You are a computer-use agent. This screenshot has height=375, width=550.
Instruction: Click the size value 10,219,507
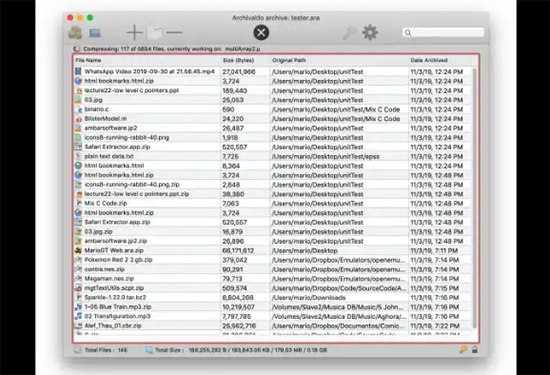pyautogui.click(x=239, y=307)
